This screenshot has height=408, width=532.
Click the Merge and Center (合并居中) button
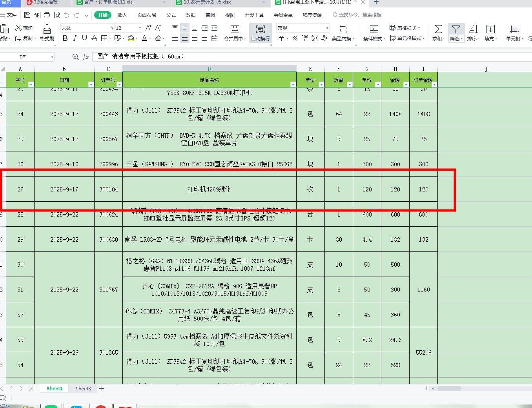235,32
